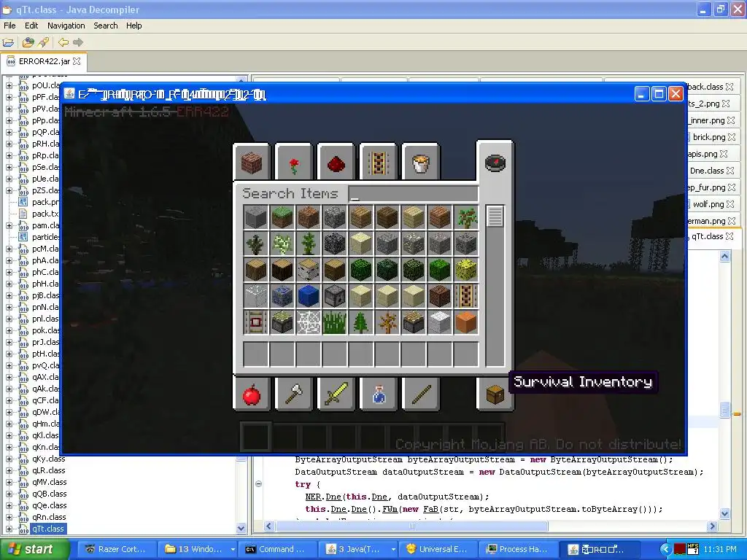
Task: Pick the cobweb item
Action: tap(309, 322)
